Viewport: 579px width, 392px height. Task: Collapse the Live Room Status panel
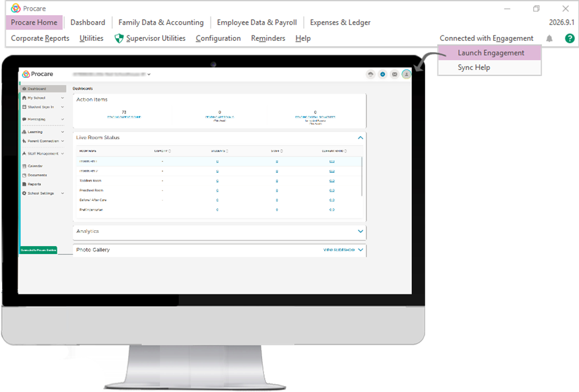coord(360,138)
